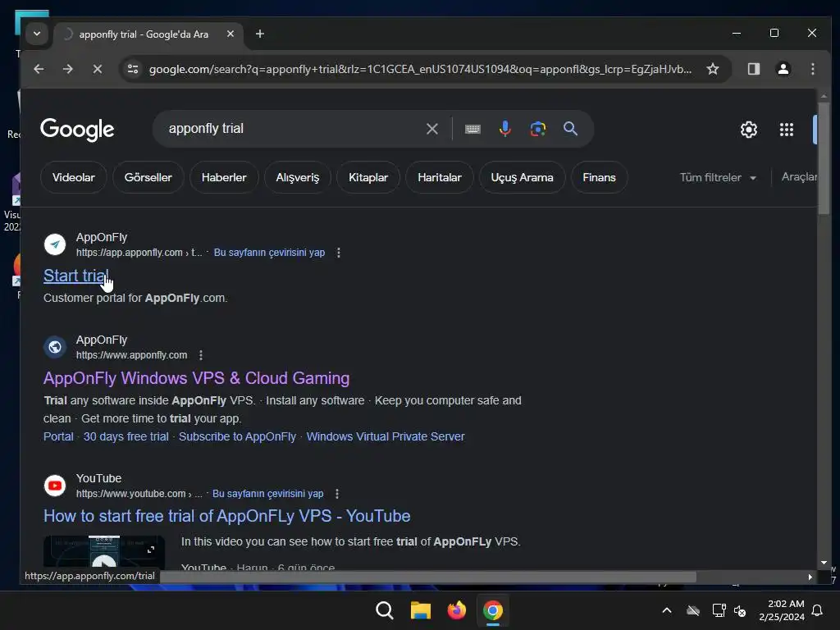Click the scroll down arrow
This screenshot has height=630, width=840.
(x=824, y=563)
